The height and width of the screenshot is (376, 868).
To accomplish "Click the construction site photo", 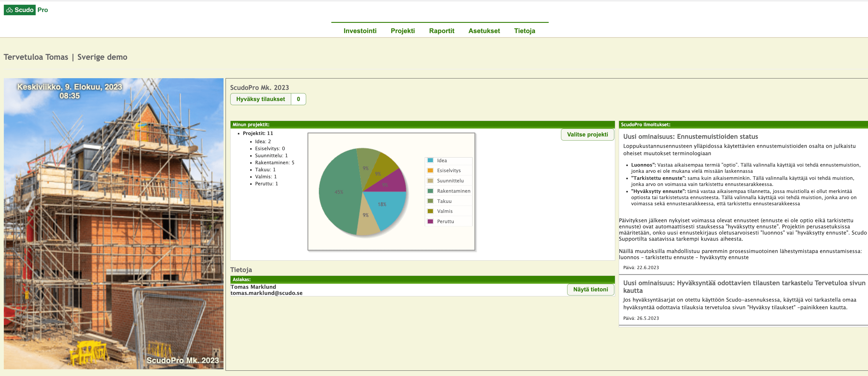I will (114, 224).
